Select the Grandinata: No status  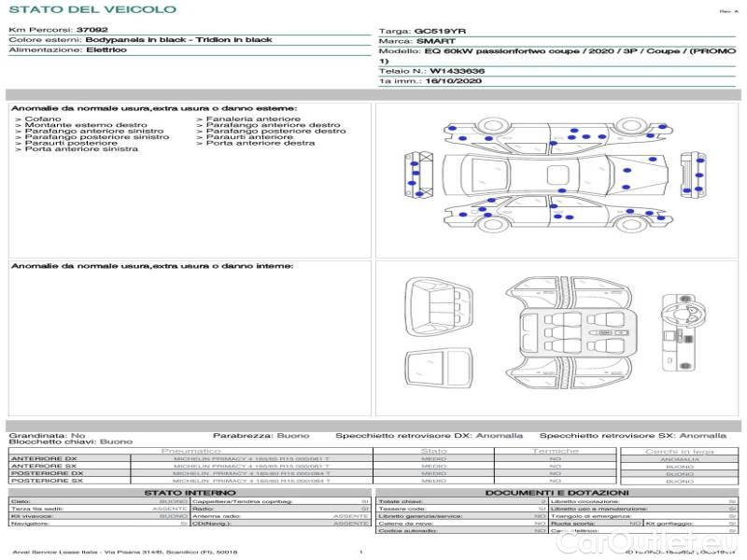[x=47, y=436]
